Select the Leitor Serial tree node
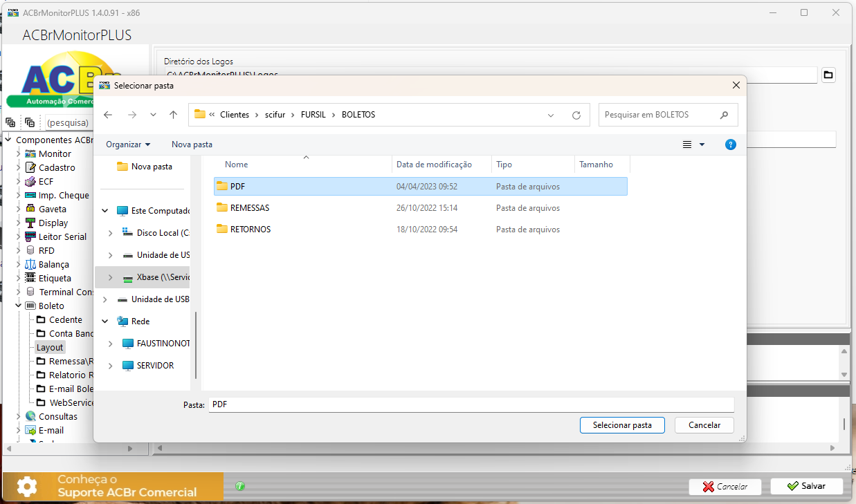This screenshot has height=504, width=856. click(x=62, y=236)
